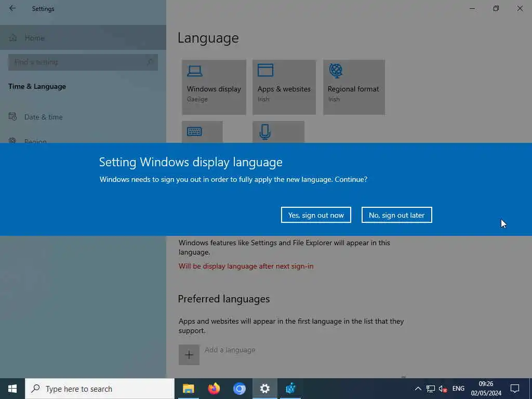This screenshot has height=399, width=532.
Task: Switch to Settings gear in taskbar
Action: pos(264,389)
